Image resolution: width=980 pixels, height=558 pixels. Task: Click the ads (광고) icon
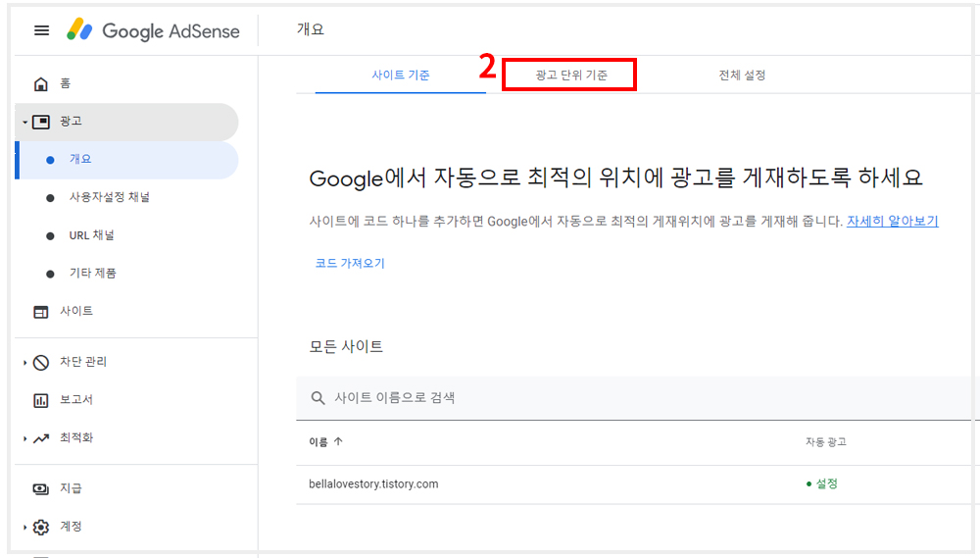pyautogui.click(x=40, y=122)
